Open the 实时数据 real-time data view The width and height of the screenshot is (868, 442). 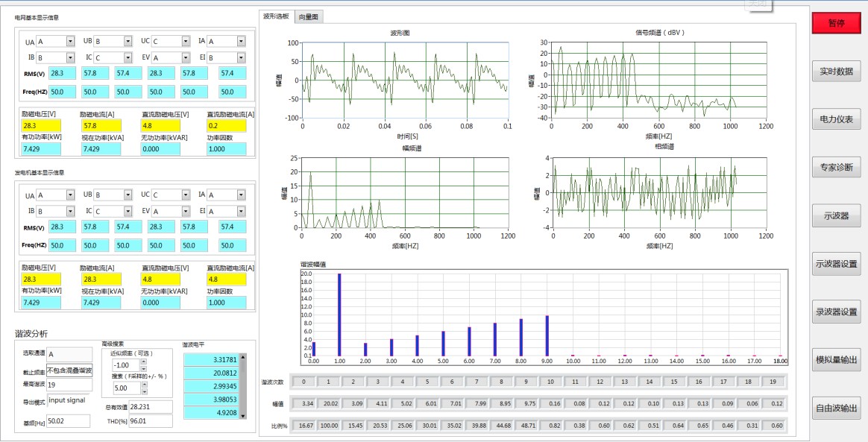click(x=836, y=72)
